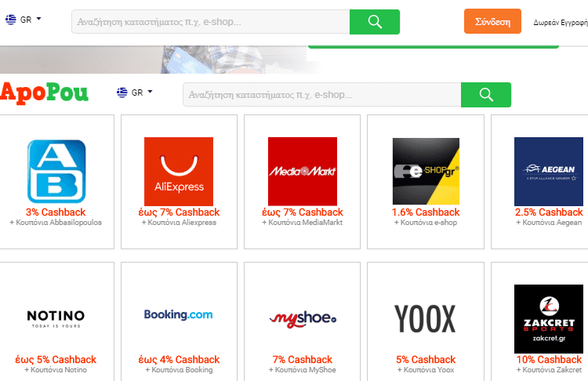Click '+ Κουπόνια Aliexpress' text
Image resolution: width=588 pixels, height=381 pixels.
(179, 223)
